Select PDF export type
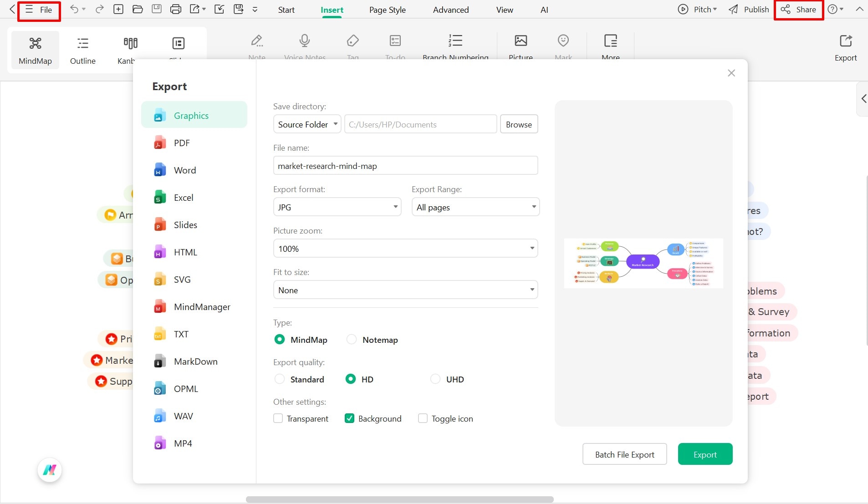The width and height of the screenshot is (868, 504). 181,143
